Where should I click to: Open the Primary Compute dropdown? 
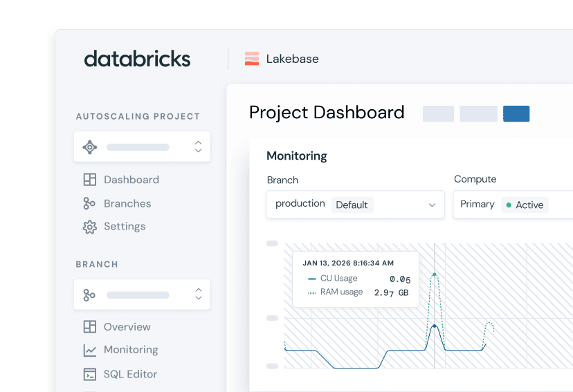[x=513, y=205]
